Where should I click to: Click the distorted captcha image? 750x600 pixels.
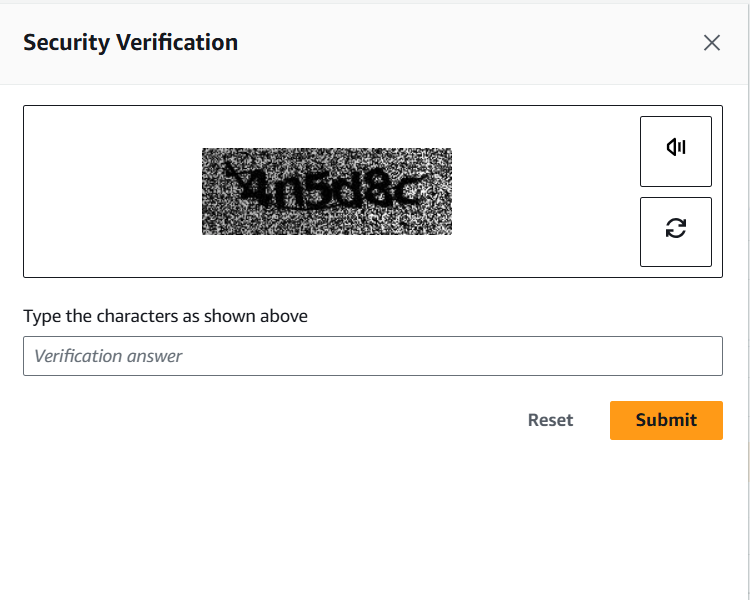pyautogui.click(x=326, y=191)
